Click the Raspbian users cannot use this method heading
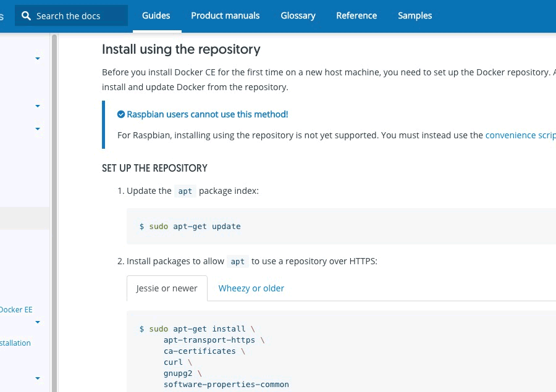The width and height of the screenshot is (556, 392). (x=207, y=114)
